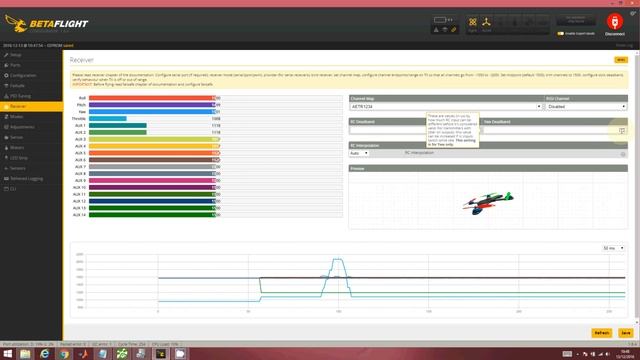
Task: Click the Betaflight logo
Action: click(46, 24)
